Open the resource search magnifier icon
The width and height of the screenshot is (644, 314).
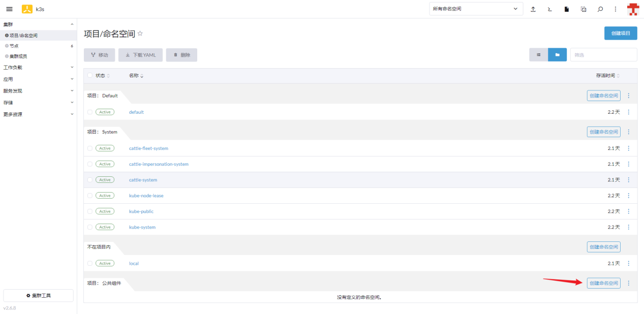(x=600, y=9)
